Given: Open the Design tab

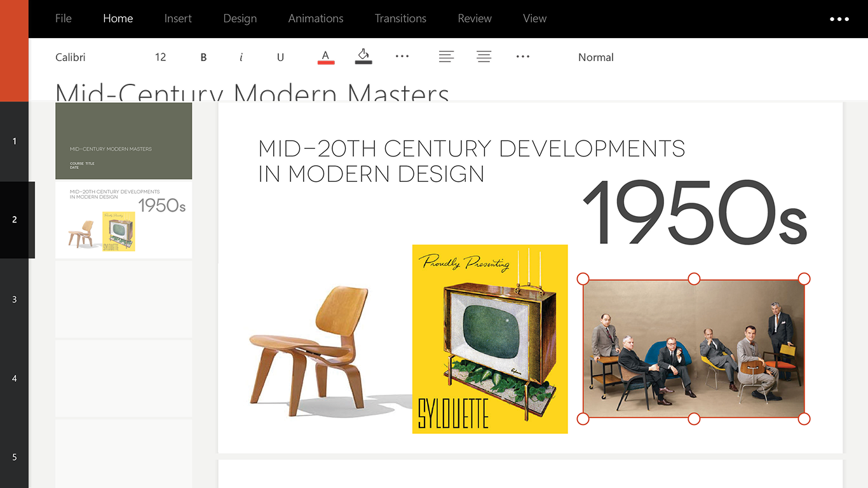Looking at the screenshot, I should click(x=240, y=18).
